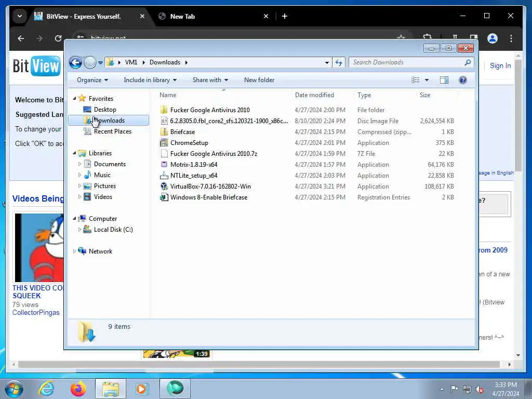Select the Fucker Google Antivirus 2010 folder icon
532x399 pixels.
pos(164,110)
